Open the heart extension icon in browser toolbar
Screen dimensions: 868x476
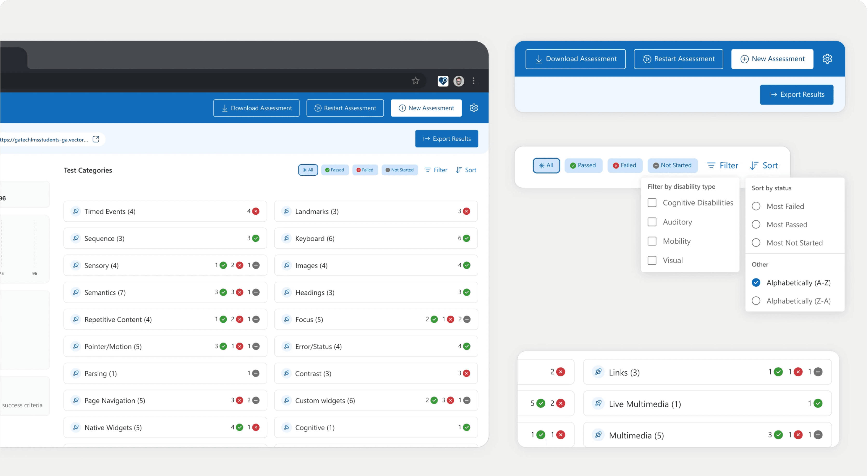(x=443, y=81)
